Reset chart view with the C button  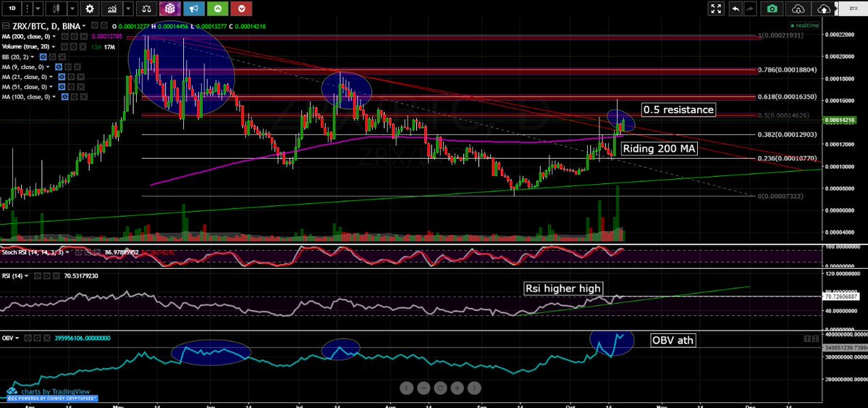[x=441, y=388]
